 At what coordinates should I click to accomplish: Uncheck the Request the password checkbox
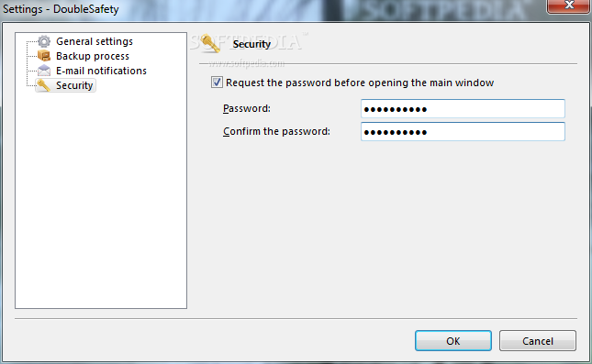click(x=217, y=83)
